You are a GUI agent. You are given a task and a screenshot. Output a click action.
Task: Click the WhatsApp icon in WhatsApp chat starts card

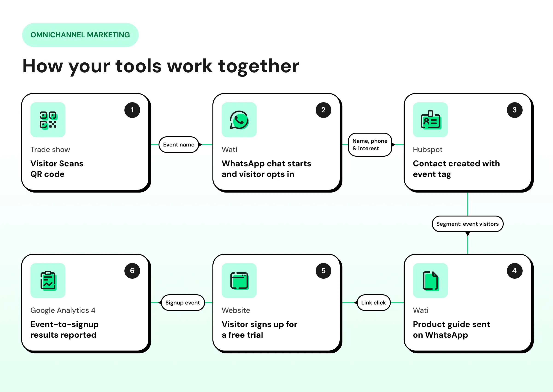(239, 120)
